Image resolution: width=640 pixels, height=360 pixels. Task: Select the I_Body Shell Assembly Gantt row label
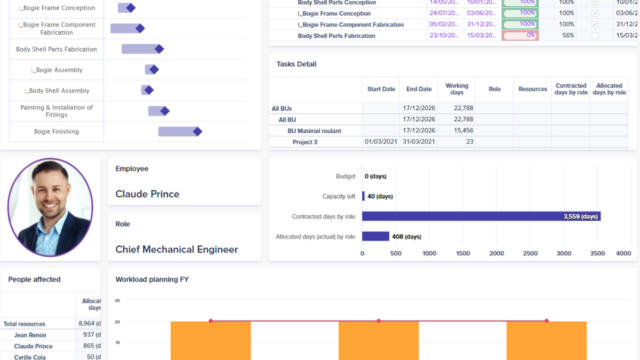pos(57,91)
